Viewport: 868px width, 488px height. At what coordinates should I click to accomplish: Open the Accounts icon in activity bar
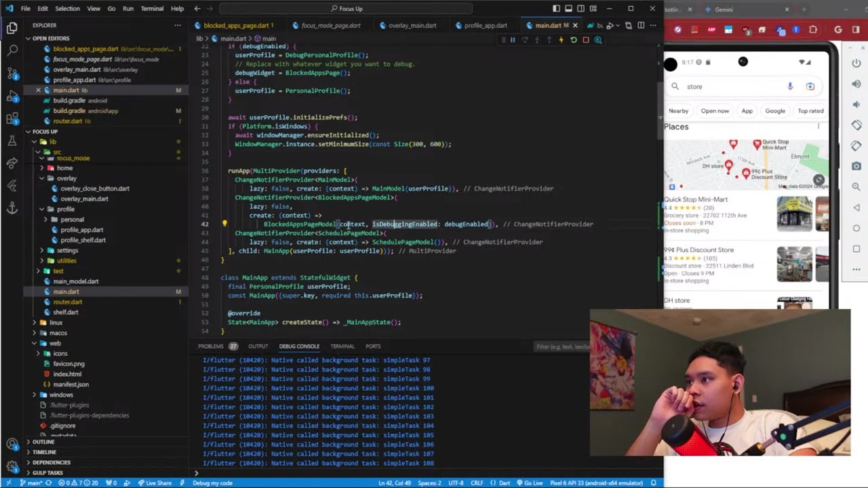[12, 445]
